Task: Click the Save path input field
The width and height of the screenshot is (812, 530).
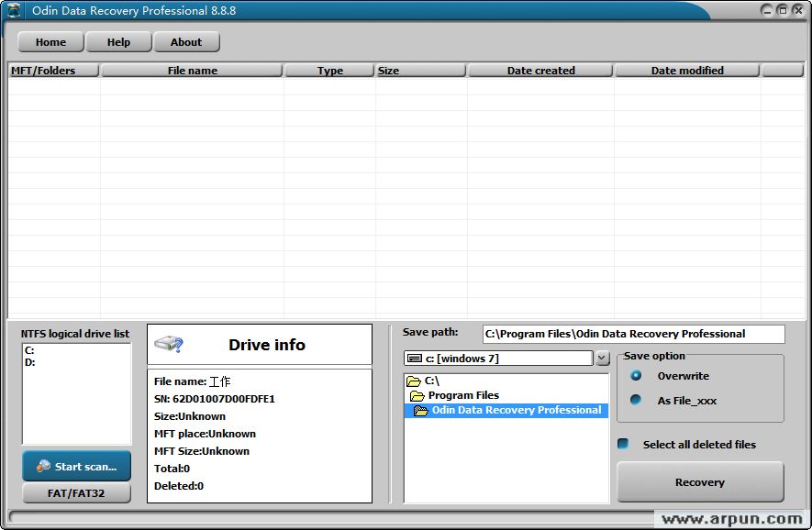Action: 633,334
